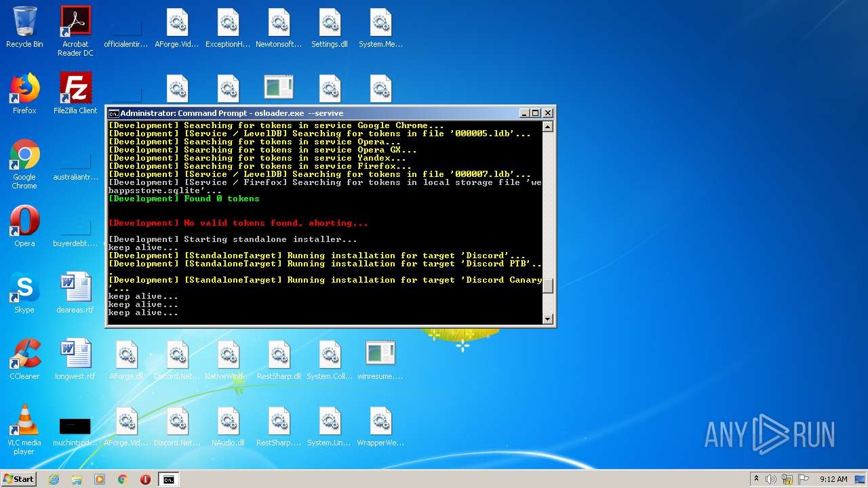Click Command Prompt scrollbar up arrow
868x488 pixels.
[x=548, y=127]
